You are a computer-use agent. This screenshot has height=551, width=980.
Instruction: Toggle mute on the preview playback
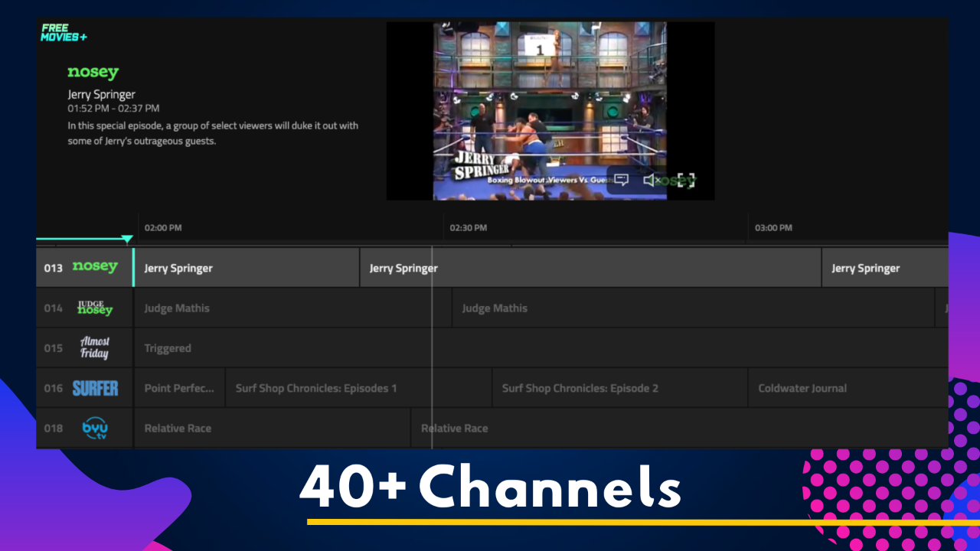pyautogui.click(x=650, y=179)
